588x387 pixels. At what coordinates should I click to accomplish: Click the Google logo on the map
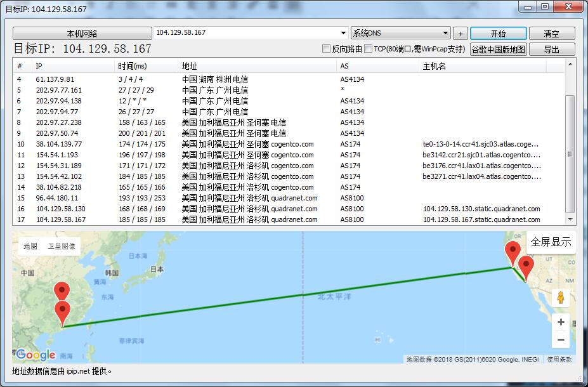coord(36,355)
